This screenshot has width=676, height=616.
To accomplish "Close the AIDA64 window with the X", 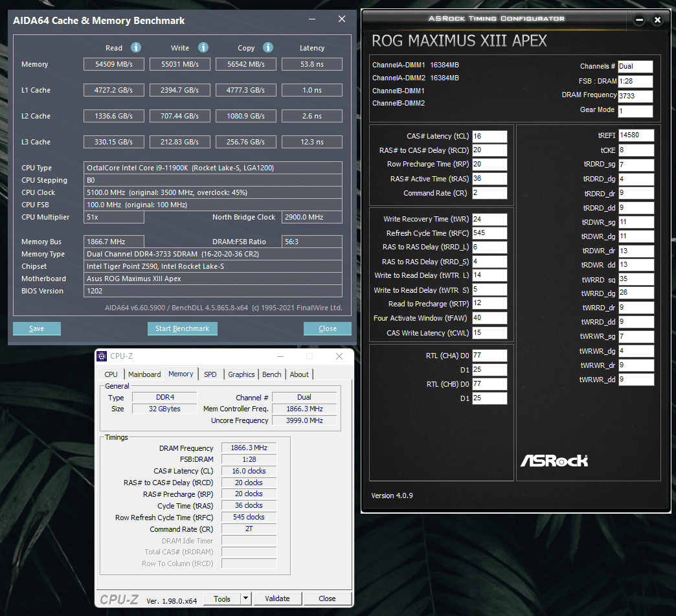I will (x=342, y=19).
